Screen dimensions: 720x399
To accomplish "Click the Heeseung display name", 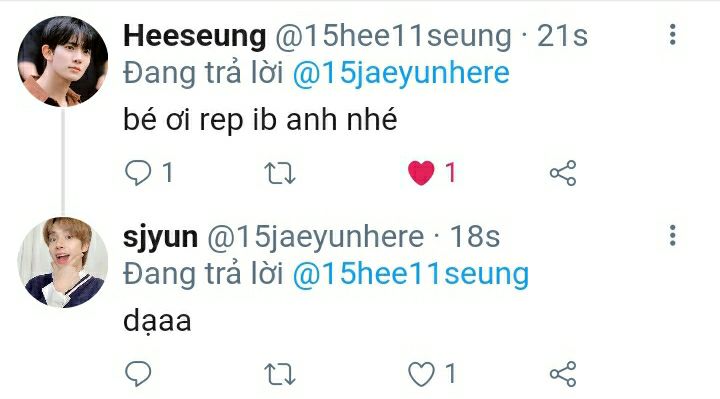I will click(x=195, y=36).
